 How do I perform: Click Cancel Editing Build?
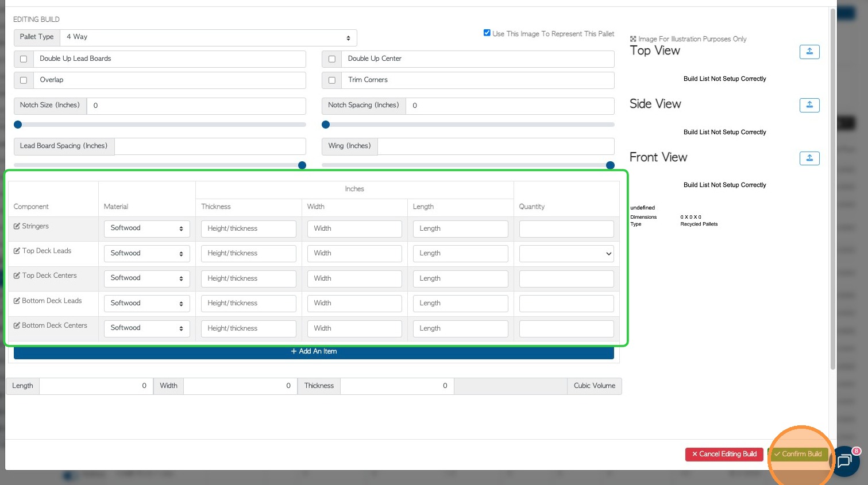tap(724, 454)
